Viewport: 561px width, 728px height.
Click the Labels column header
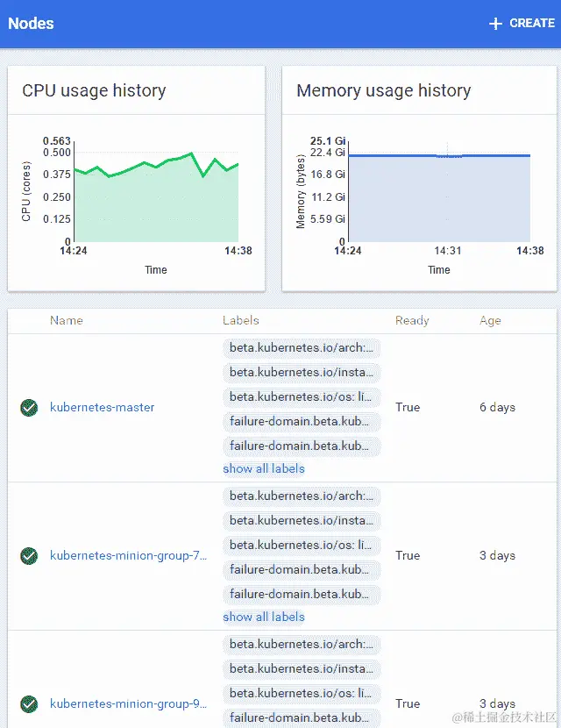coord(241,320)
